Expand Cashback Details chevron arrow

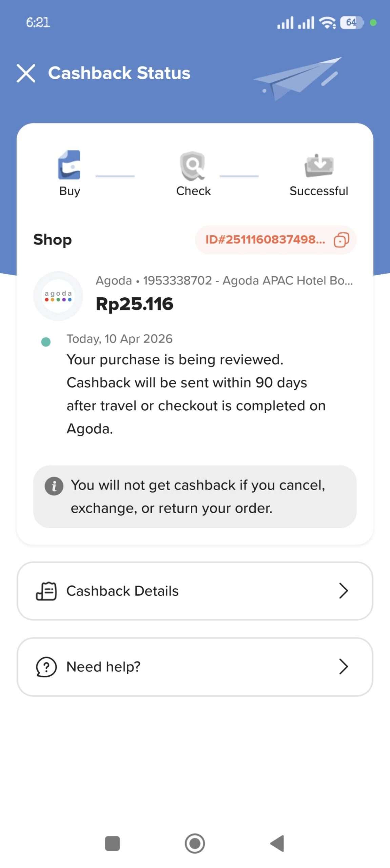pos(343,591)
